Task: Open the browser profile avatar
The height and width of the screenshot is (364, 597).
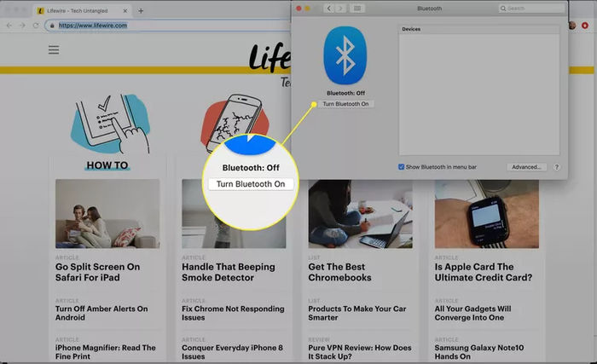Action: coord(572,26)
